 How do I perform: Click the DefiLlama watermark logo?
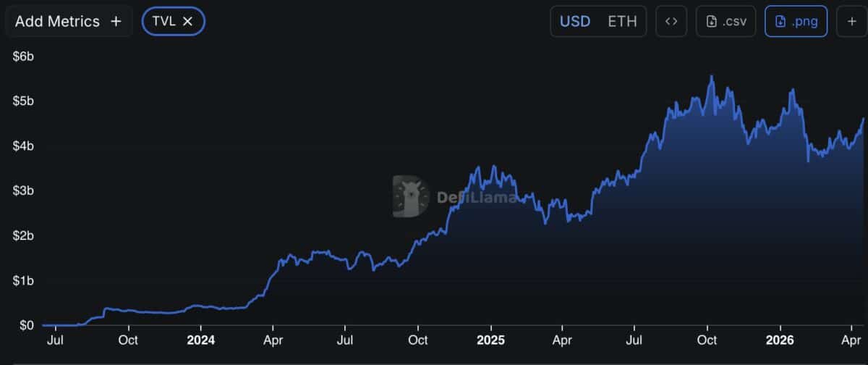click(410, 196)
